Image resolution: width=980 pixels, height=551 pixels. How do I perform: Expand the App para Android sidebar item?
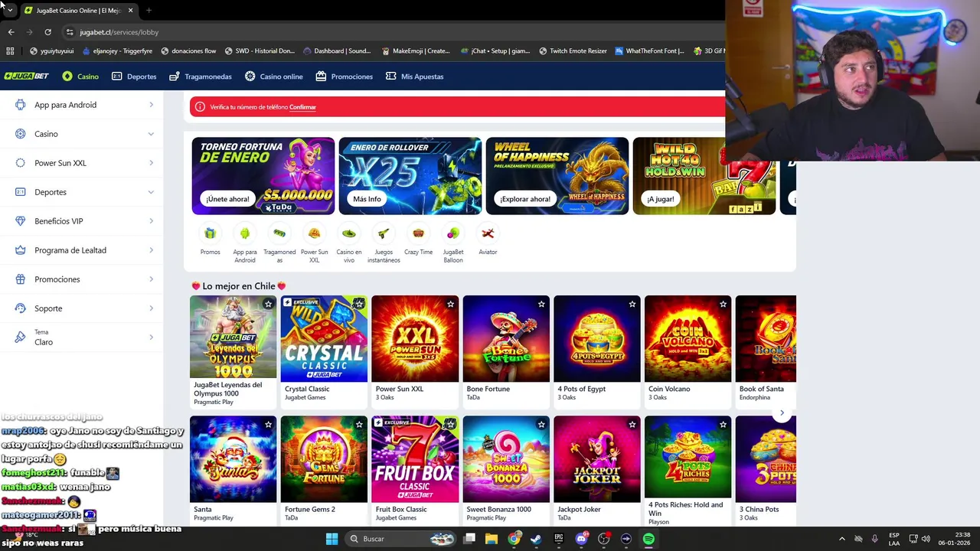coord(82,105)
